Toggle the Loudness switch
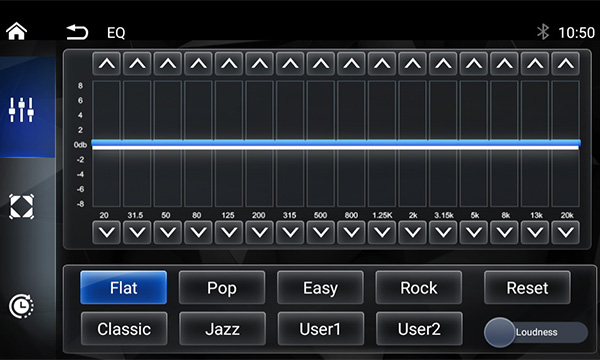This screenshot has height=360, width=600. 536,332
